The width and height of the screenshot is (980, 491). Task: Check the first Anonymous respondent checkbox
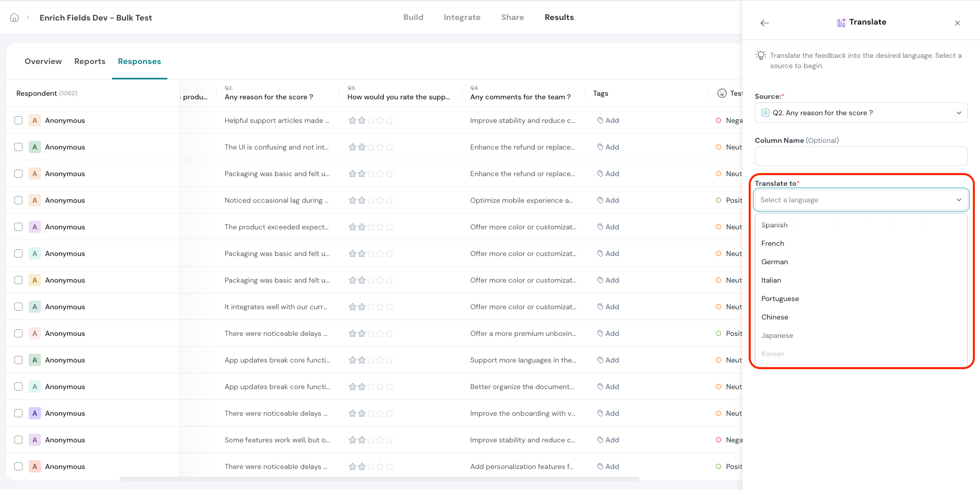click(18, 120)
